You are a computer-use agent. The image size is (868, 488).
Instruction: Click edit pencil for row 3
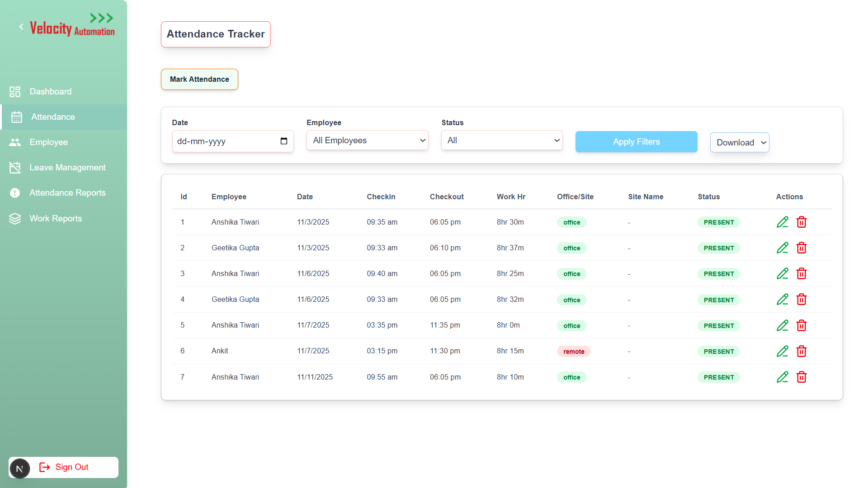pos(782,273)
